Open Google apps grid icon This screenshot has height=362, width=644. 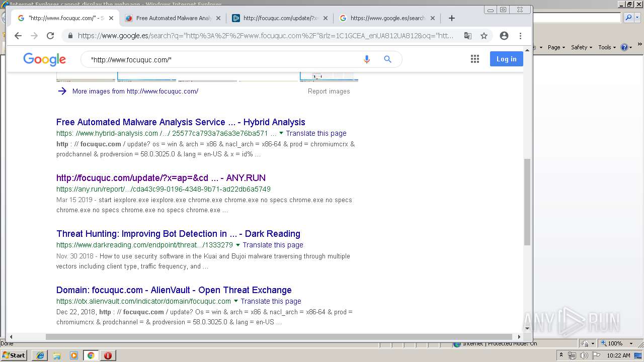475,59
